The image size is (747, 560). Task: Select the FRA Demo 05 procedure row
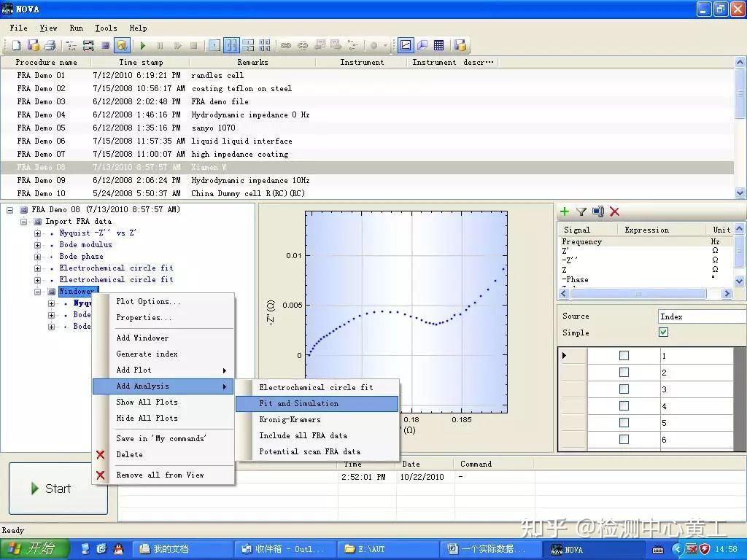click(41, 128)
